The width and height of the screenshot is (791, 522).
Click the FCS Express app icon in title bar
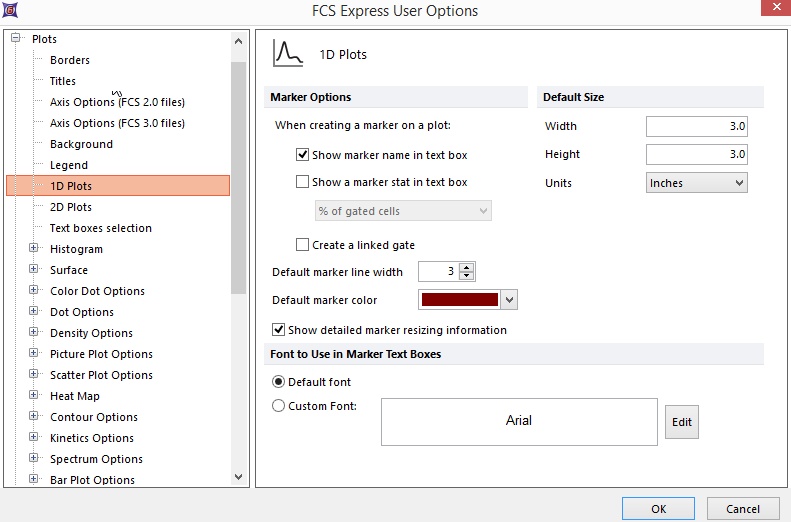click(x=12, y=11)
